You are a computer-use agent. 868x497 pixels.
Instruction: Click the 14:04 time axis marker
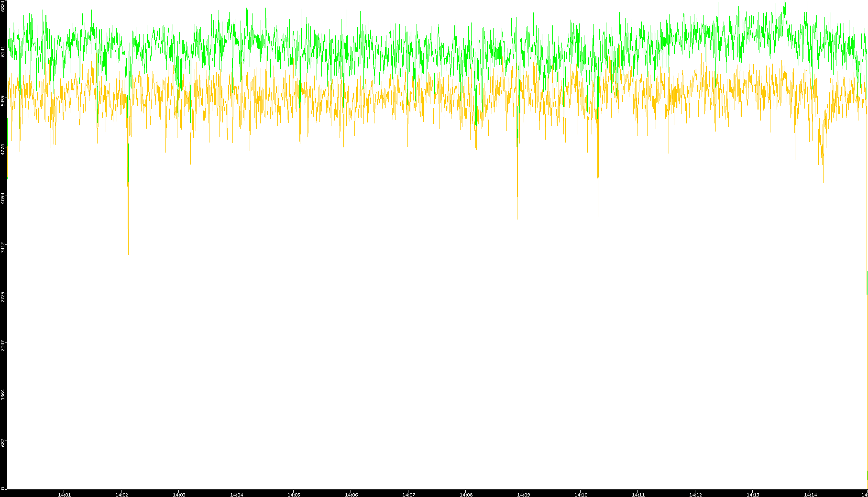[x=236, y=494]
